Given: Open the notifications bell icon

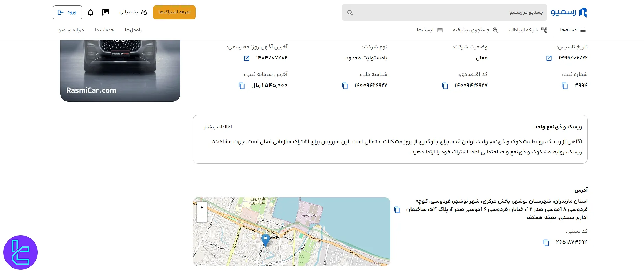Looking at the screenshot, I should tap(91, 12).
